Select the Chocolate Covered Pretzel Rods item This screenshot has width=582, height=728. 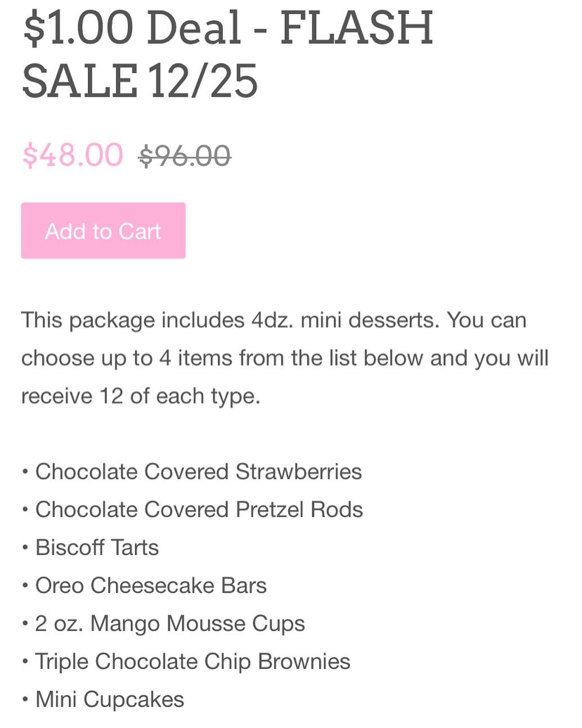tap(199, 510)
